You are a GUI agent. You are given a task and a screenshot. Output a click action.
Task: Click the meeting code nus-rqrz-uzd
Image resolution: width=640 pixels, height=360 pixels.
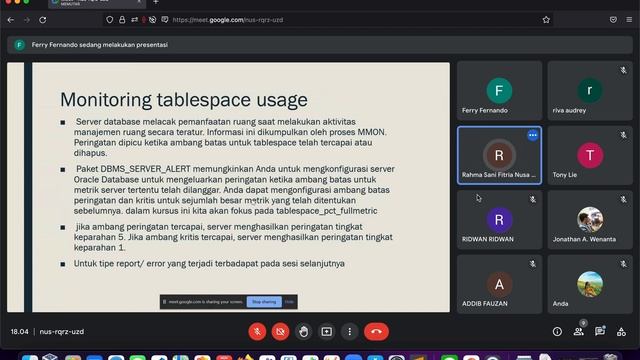(x=62, y=331)
